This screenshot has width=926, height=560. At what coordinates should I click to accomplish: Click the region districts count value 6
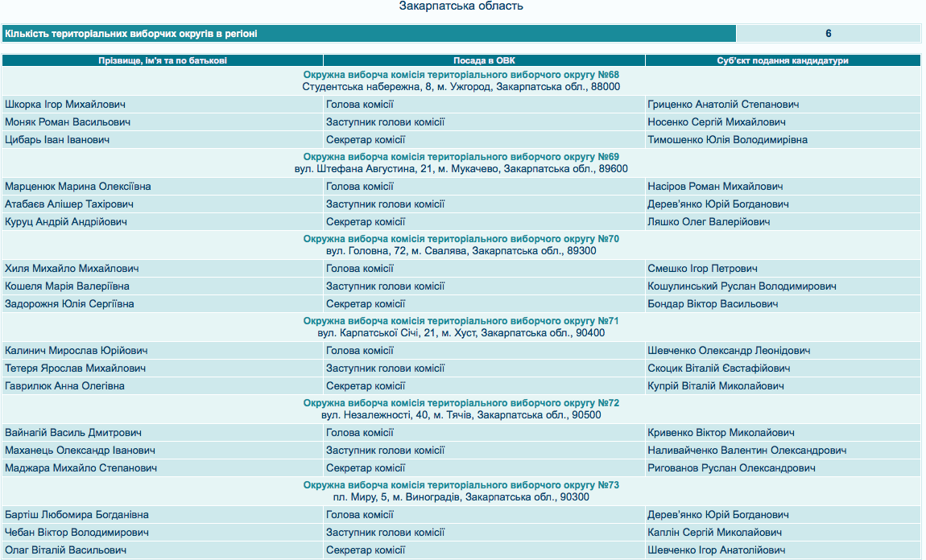pos(828,34)
